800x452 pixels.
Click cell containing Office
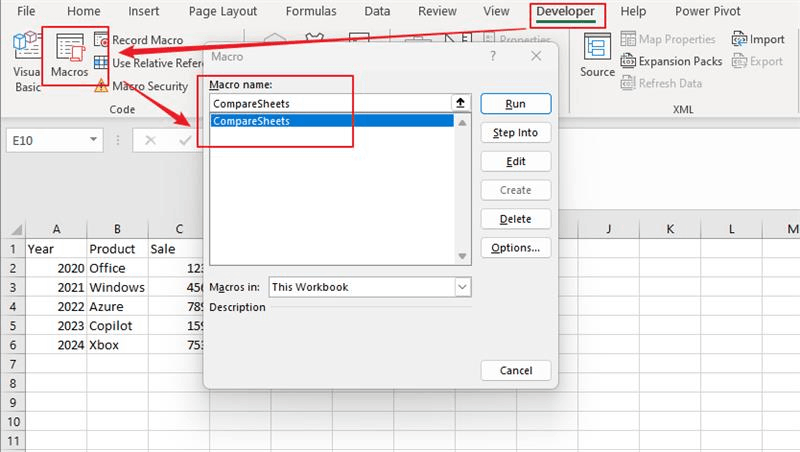click(x=117, y=268)
